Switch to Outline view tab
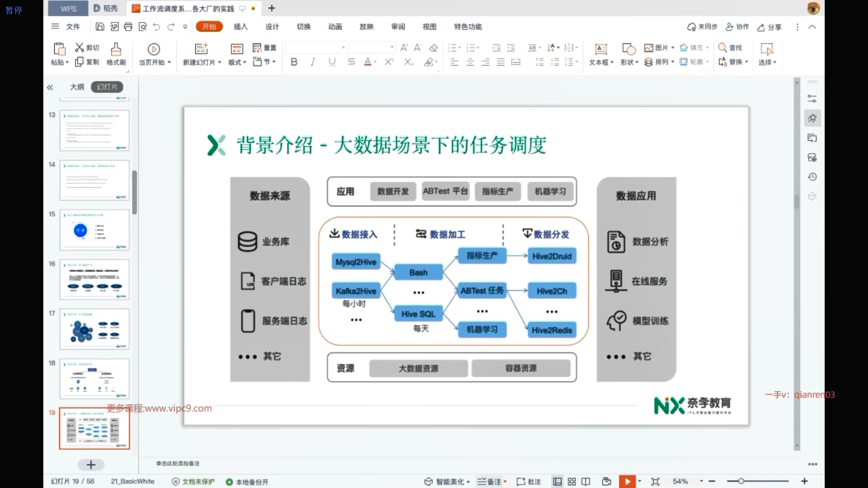The image size is (868, 488). (x=77, y=87)
